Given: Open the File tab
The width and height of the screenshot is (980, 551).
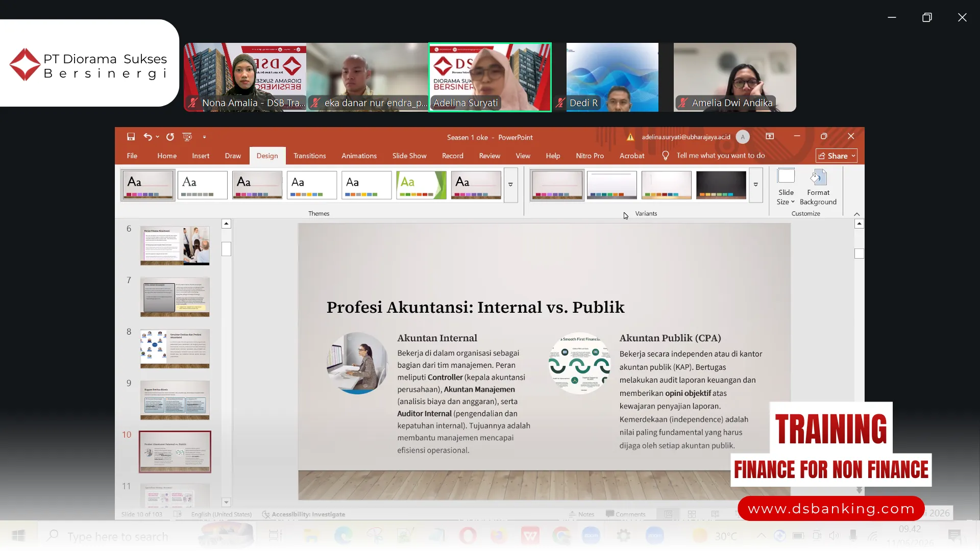Looking at the screenshot, I should coord(132,156).
